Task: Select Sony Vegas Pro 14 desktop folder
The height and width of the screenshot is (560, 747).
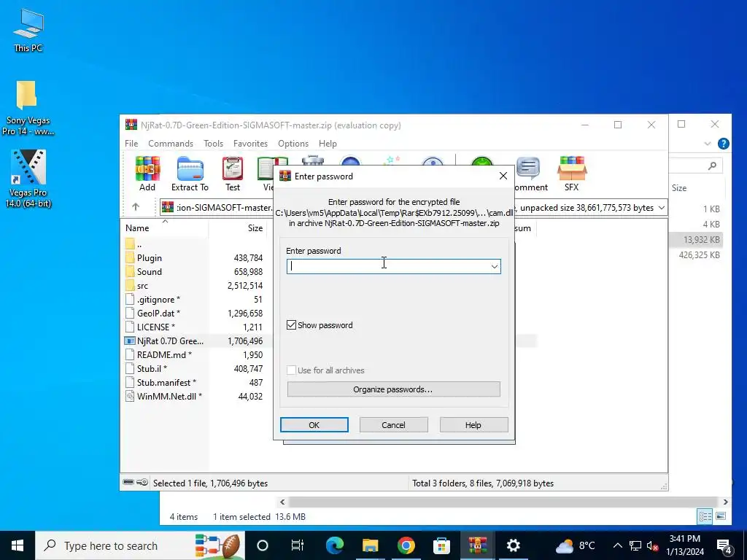Action: coord(28,108)
